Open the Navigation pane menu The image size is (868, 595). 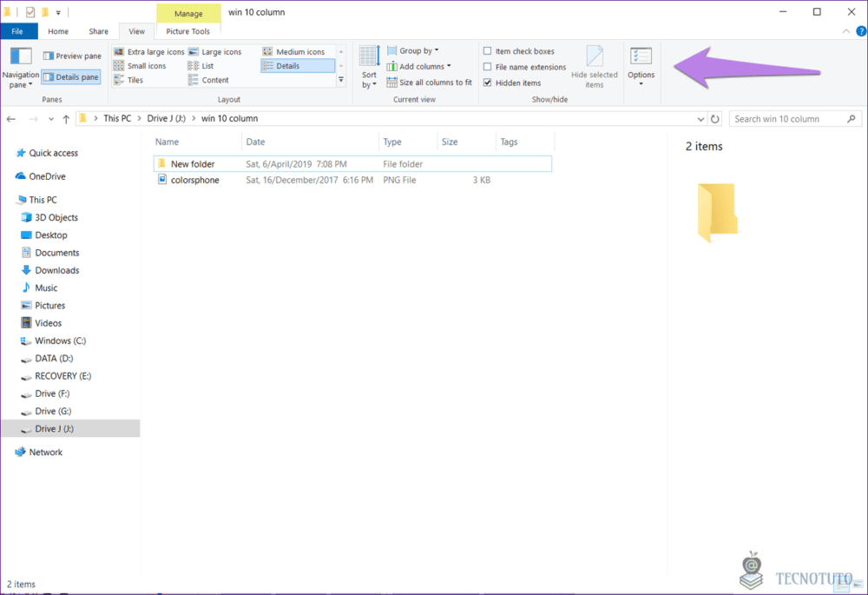point(21,69)
